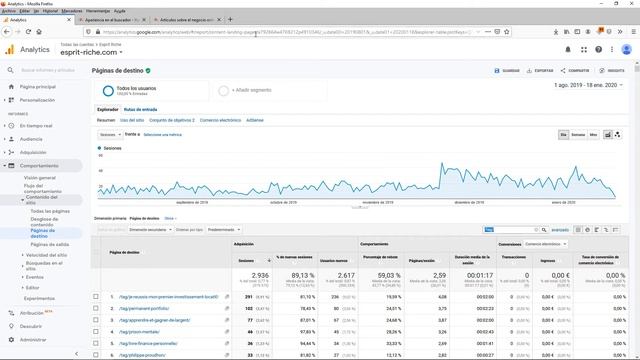Open the date range 1 ago. 2019 - 18 ene. 2020

pyautogui.click(x=588, y=85)
